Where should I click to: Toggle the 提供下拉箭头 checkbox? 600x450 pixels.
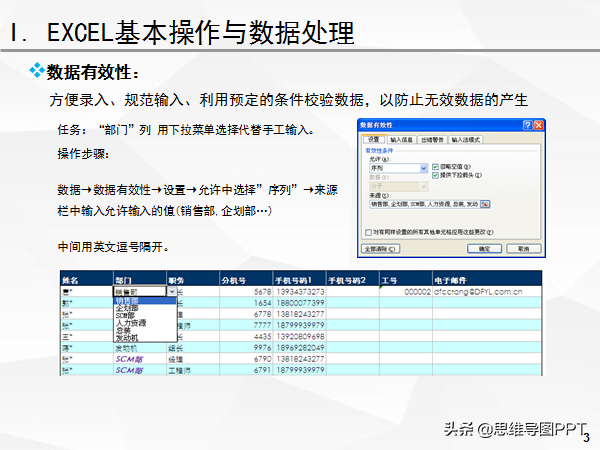[435, 175]
